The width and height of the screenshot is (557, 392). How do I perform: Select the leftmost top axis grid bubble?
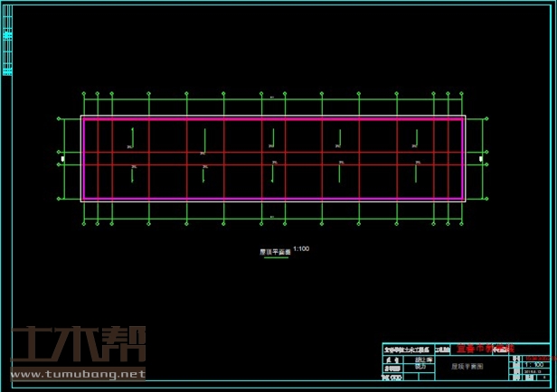tap(83, 93)
